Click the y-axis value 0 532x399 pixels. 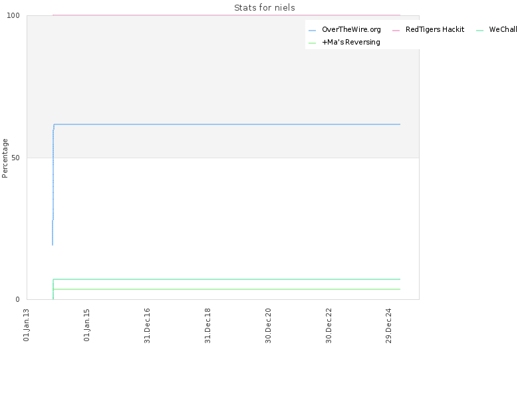tap(18, 300)
